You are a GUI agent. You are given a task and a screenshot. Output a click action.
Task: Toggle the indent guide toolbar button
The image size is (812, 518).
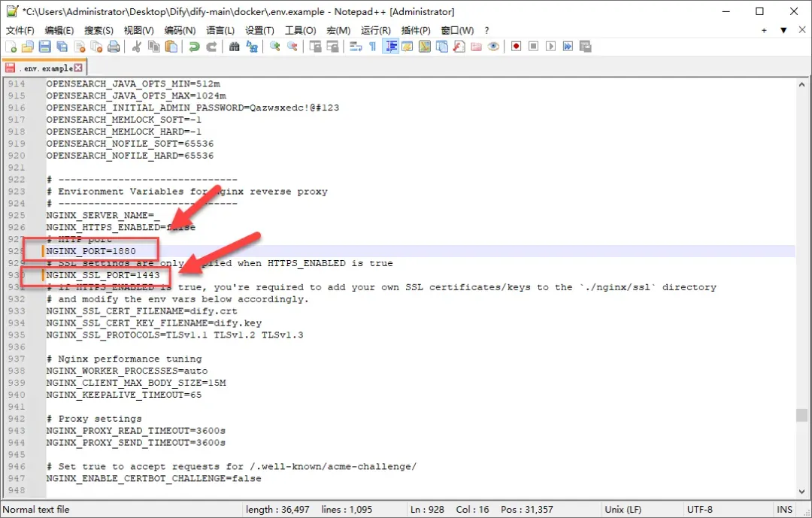[390, 47]
